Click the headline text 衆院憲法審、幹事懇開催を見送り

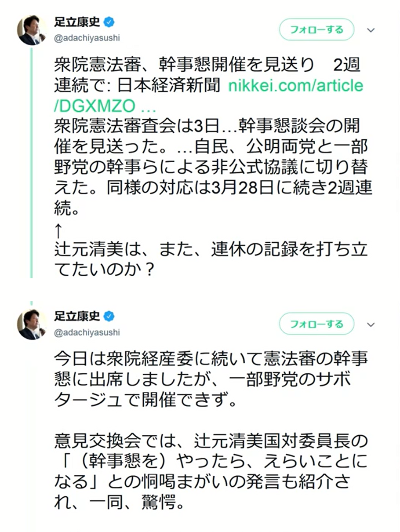(185, 65)
